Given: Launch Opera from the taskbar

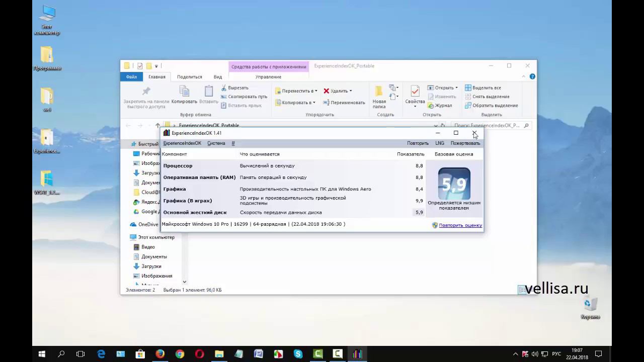Looking at the screenshot, I should pyautogui.click(x=199, y=354).
